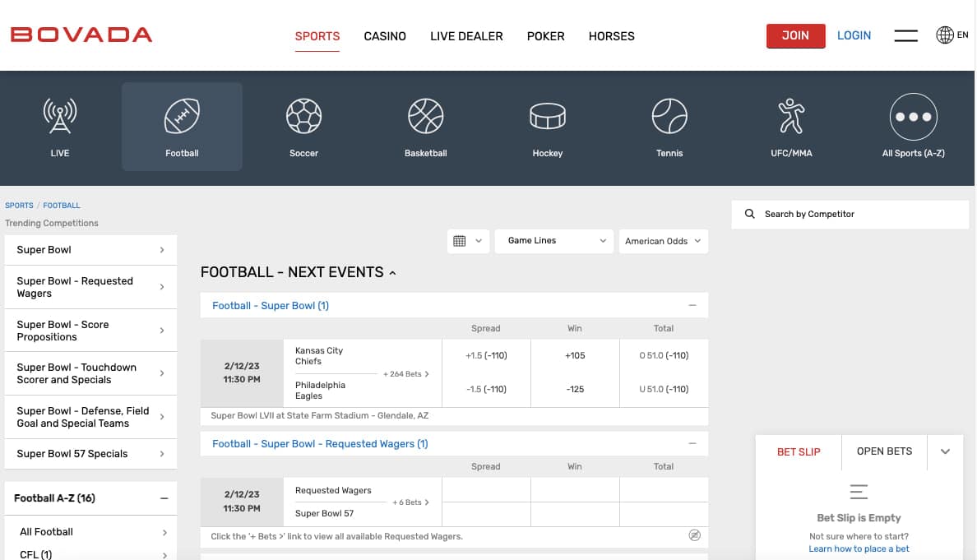Open Super Bowl - Defense, Field Goal item

tap(91, 417)
